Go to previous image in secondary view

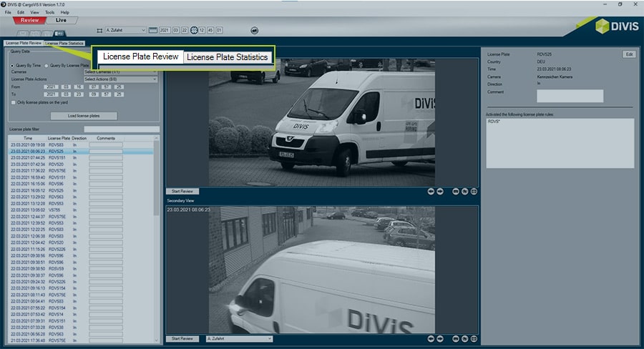431,339
